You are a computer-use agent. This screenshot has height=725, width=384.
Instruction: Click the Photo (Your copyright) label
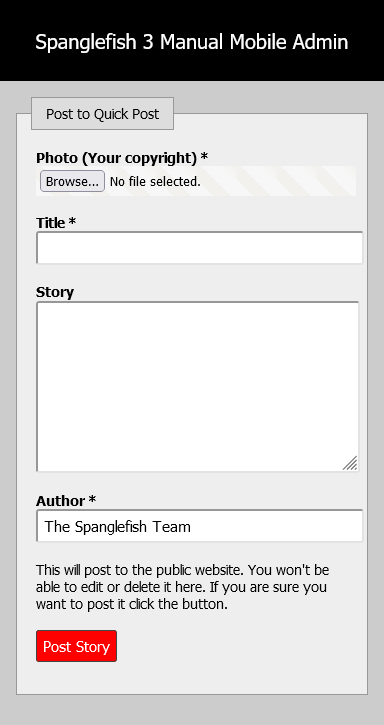point(117,158)
